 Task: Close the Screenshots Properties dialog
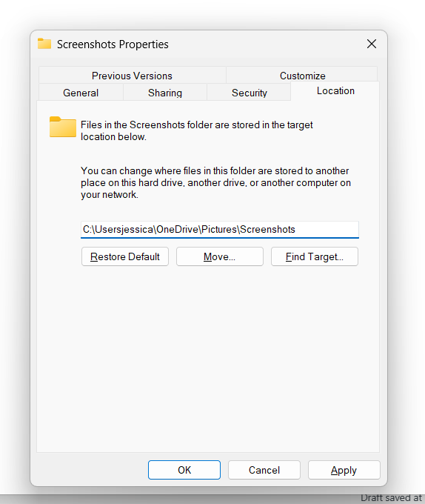point(372,44)
